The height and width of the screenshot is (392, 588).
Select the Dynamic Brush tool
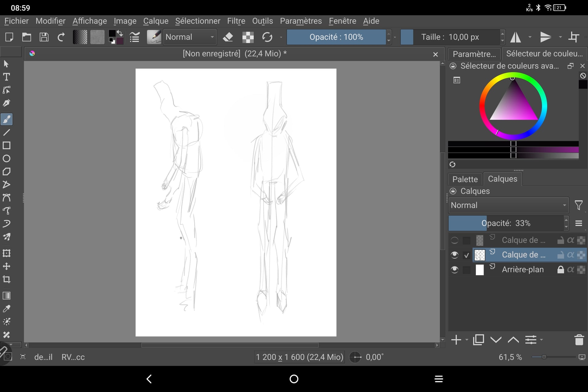click(6, 224)
